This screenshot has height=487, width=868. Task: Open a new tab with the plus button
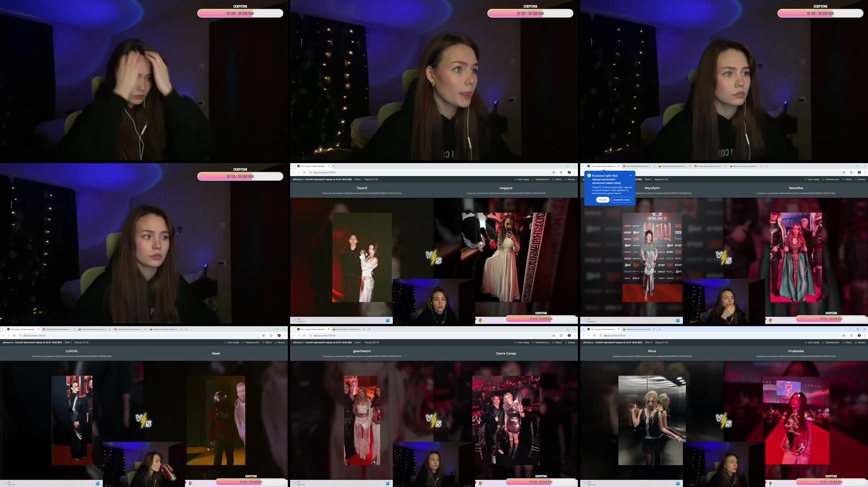[x=334, y=166]
